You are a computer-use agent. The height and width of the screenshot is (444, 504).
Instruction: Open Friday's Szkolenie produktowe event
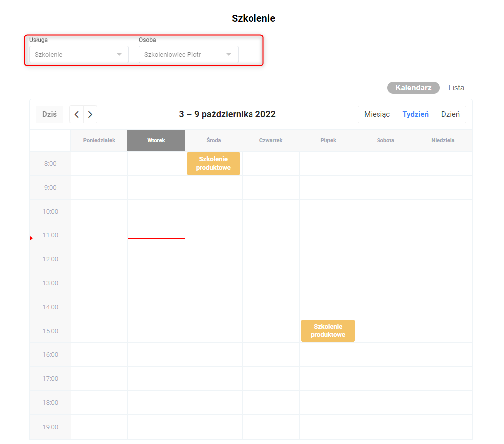click(328, 331)
